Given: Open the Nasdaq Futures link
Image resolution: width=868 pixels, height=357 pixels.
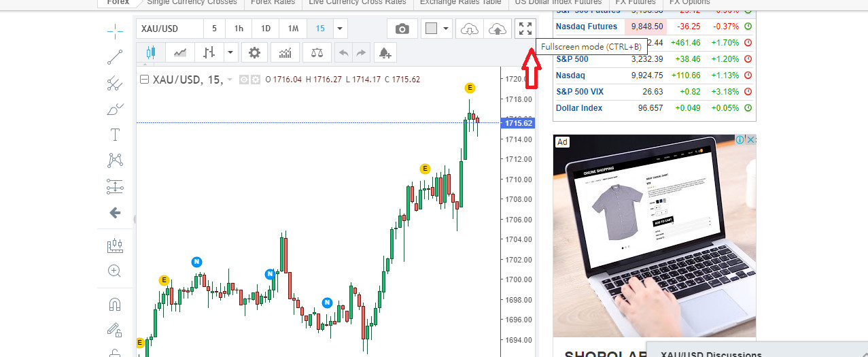Looking at the screenshot, I should pyautogui.click(x=587, y=27).
